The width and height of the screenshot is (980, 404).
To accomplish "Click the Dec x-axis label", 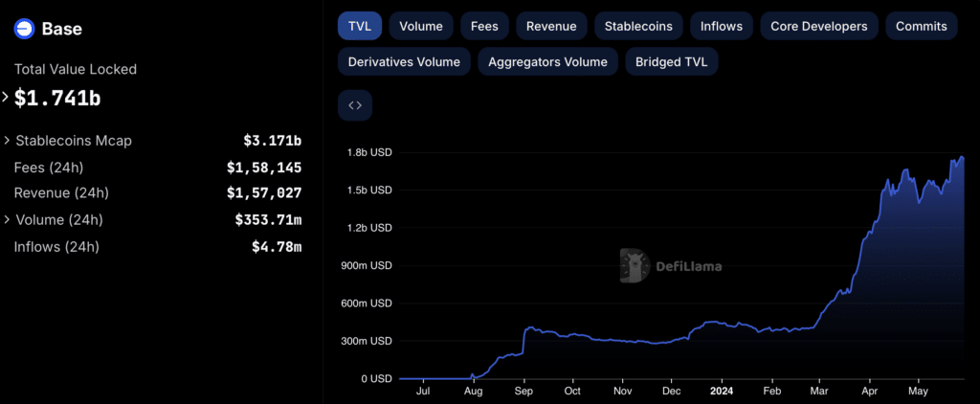I will [672, 392].
